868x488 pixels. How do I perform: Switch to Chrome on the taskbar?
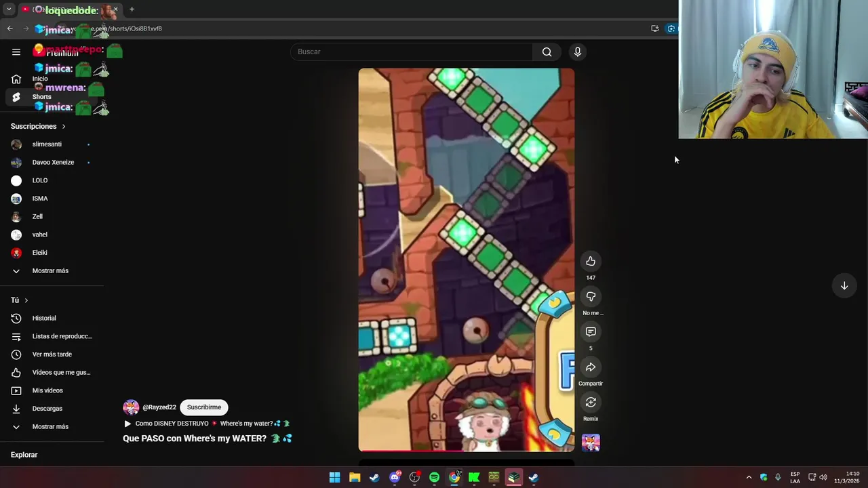click(454, 477)
